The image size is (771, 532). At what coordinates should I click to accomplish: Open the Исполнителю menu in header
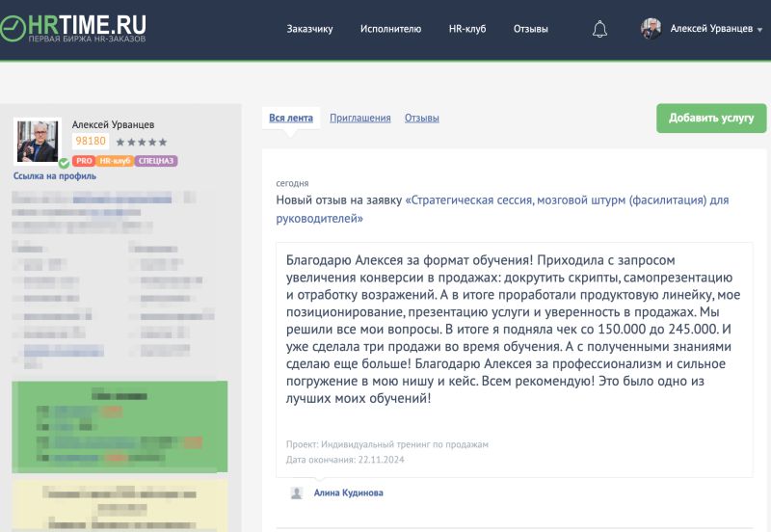390,29
